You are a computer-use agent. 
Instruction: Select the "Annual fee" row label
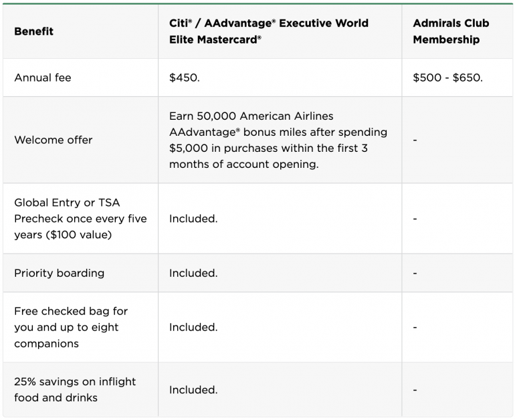point(43,78)
